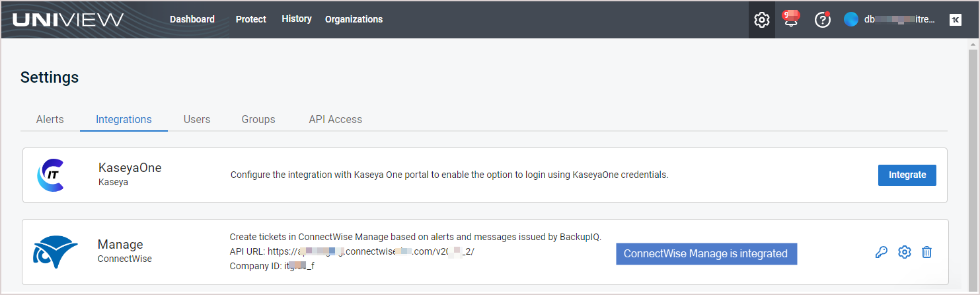Click the Integrate button for KaseyaOne
Image resolution: width=980 pixels, height=295 pixels.
coord(907,175)
